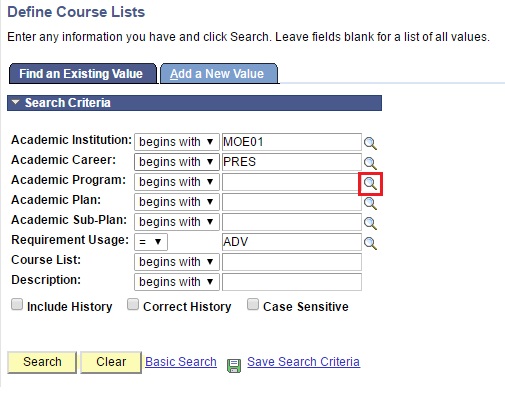
Task: Tick the Correct History checkbox
Action: [133, 304]
